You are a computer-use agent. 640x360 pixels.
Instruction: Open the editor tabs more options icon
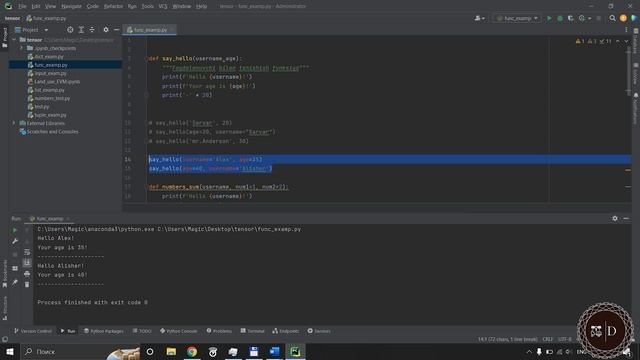point(626,30)
